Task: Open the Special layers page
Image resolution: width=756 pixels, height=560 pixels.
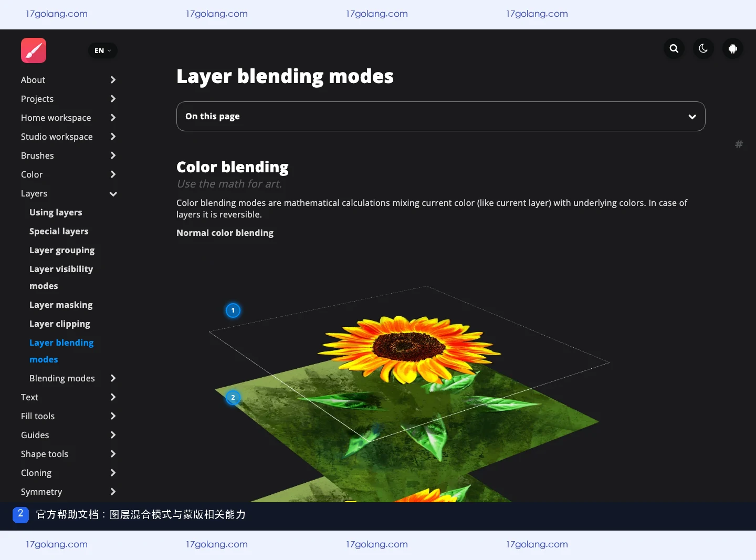Action: click(x=59, y=231)
